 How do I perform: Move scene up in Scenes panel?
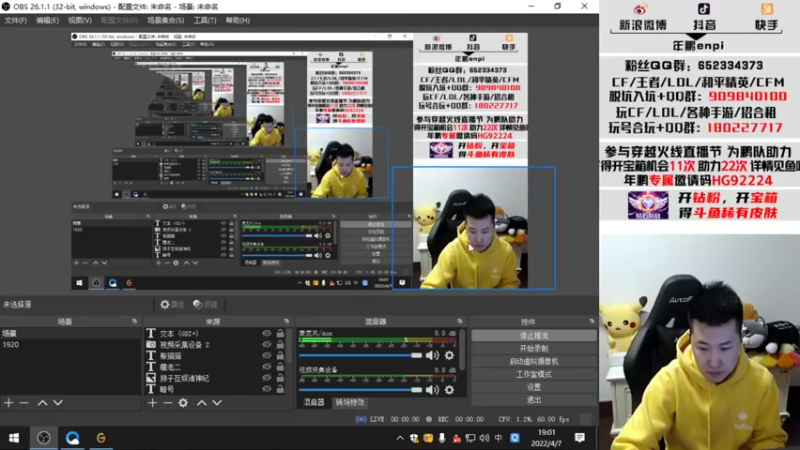42,403
